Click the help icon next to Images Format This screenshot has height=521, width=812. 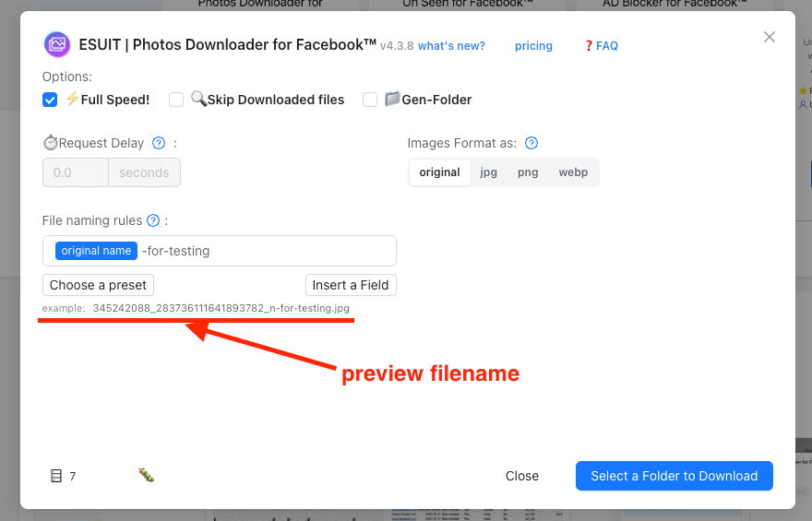point(531,143)
